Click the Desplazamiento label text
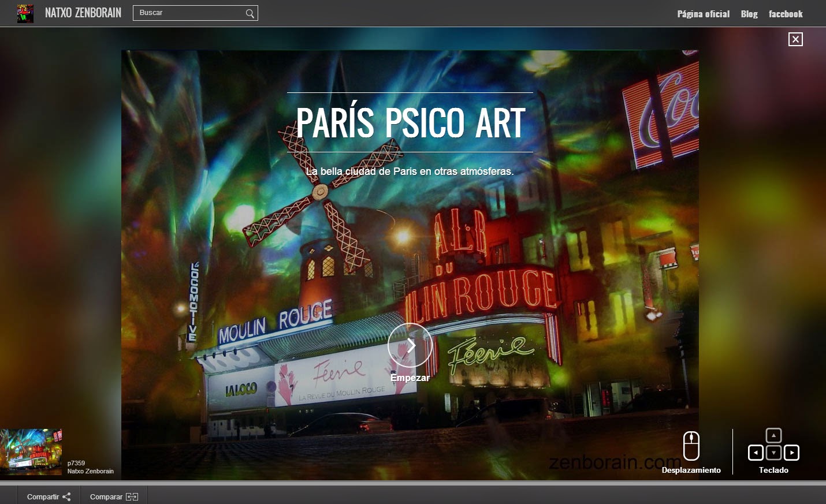 [x=691, y=470]
